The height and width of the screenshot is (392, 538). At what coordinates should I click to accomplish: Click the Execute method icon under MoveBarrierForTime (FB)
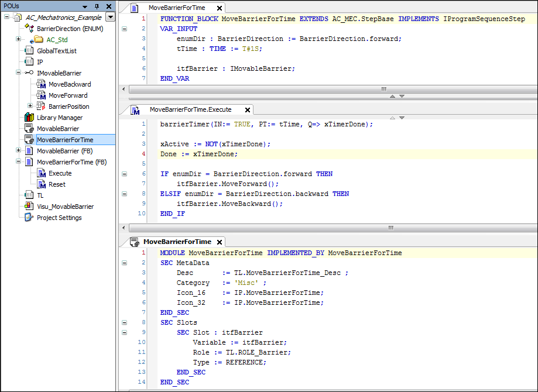tap(42, 173)
